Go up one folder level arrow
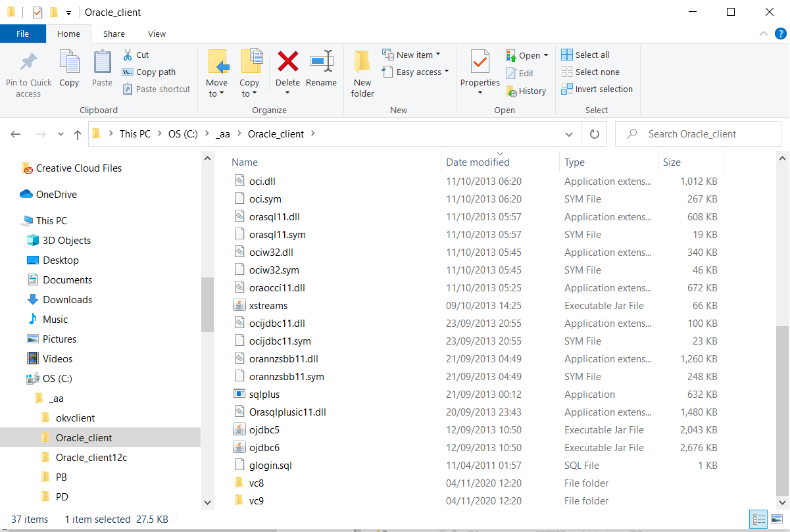Image resolution: width=790 pixels, height=532 pixels. [78, 134]
